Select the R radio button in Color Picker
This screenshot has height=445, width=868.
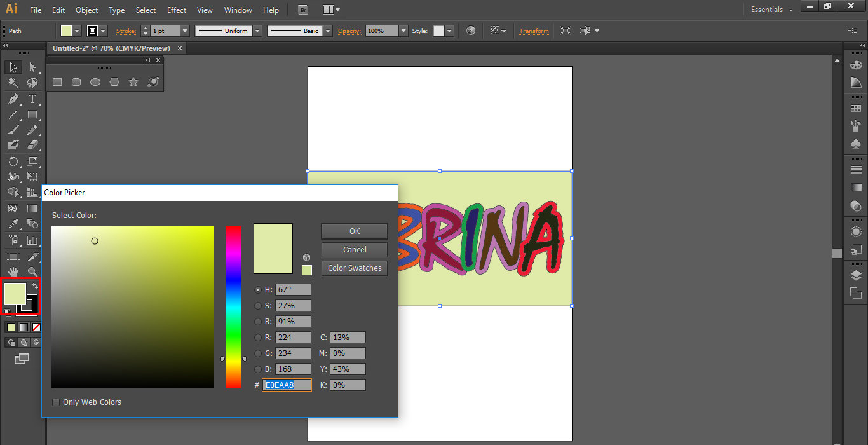(258, 337)
